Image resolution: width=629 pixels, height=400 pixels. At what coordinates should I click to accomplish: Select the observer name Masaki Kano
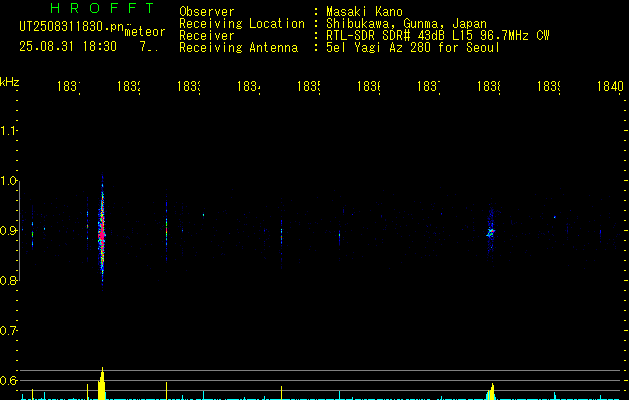pyautogui.click(x=364, y=12)
